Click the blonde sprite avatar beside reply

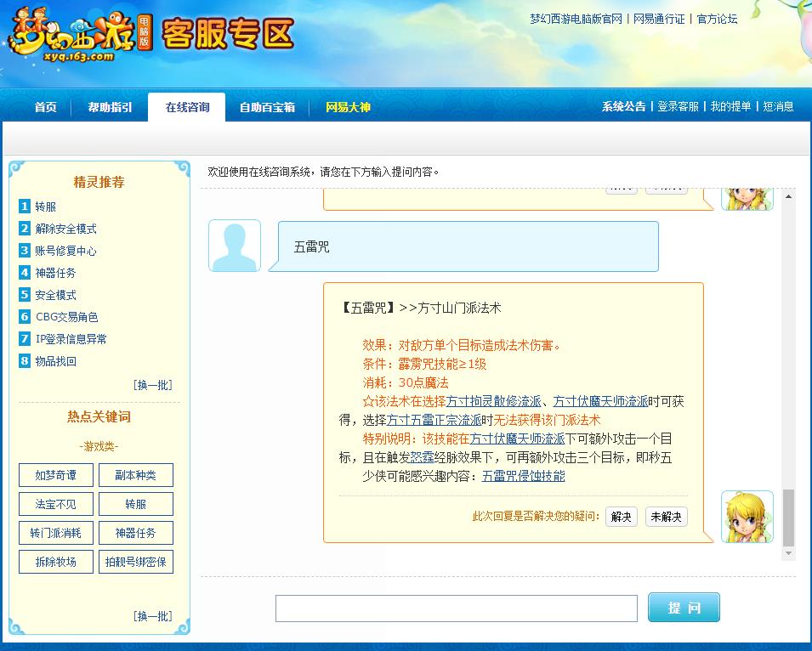[x=747, y=517]
